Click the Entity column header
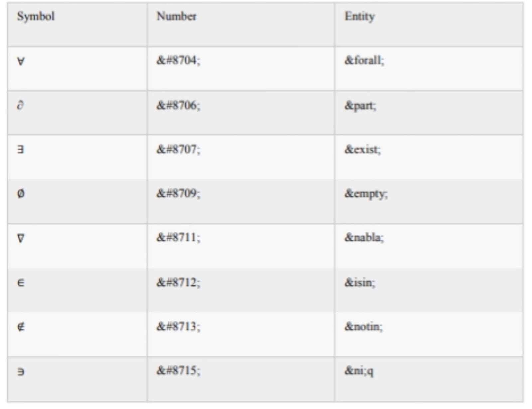 pyautogui.click(x=360, y=16)
